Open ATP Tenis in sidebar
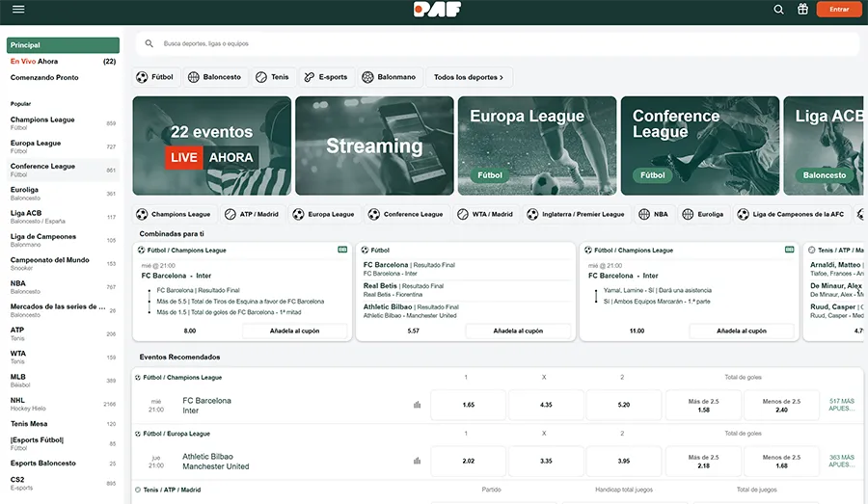This screenshot has width=868, height=504. 63,333
